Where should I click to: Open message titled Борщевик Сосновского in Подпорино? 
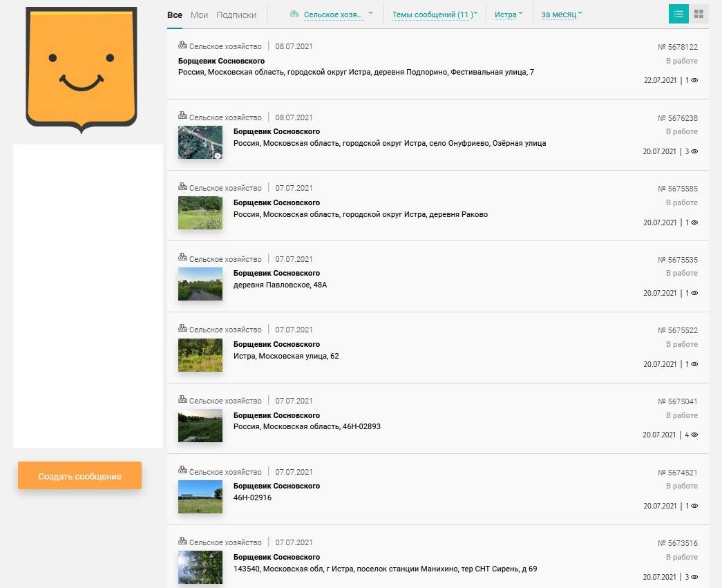221,61
